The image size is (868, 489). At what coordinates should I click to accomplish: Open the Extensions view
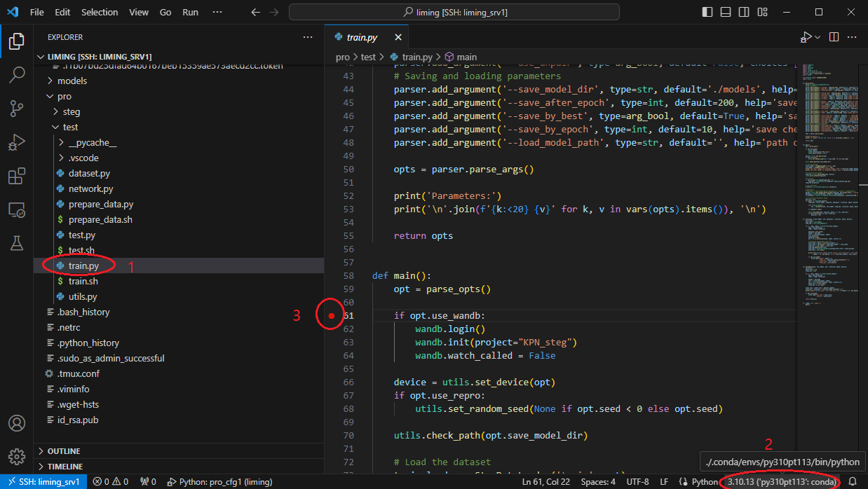(x=17, y=176)
